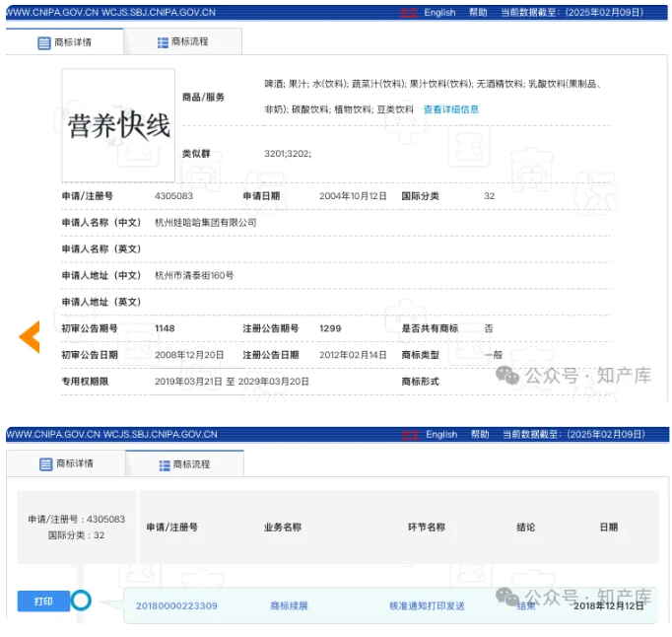The image size is (672, 637).
Task: Click the orange left arrow icon
Action: coord(30,337)
